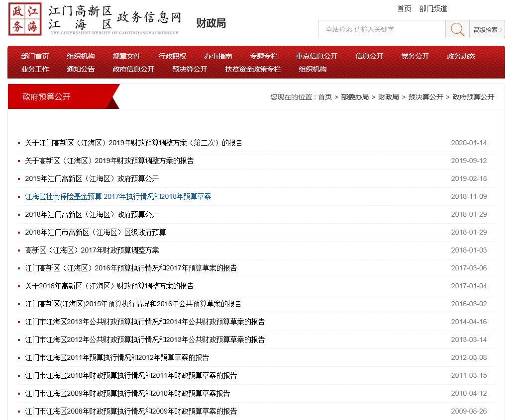Image resolution: width=521 pixels, height=420 pixels.
Task: Focus the 全站检索 search input field
Action: pyautogui.click(x=382, y=29)
